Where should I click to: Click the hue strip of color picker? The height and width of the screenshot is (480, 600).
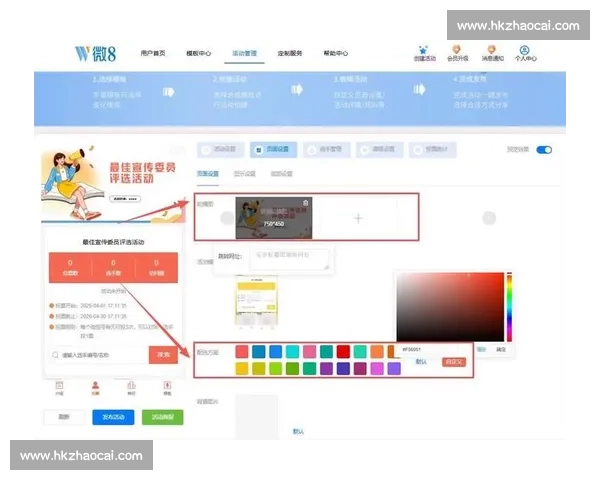click(x=509, y=307)
